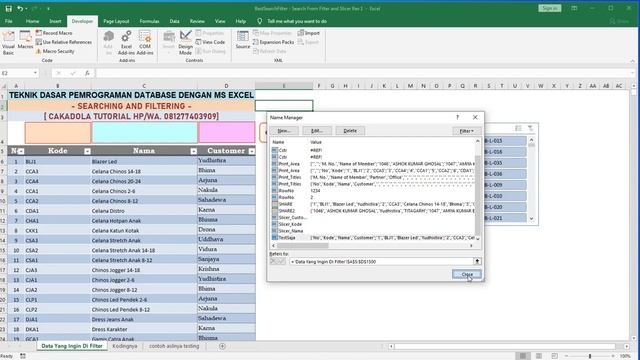The image size is (640, 360).
Task: Click the cyan colored box in row 4
Action: [x=144, y=132]
